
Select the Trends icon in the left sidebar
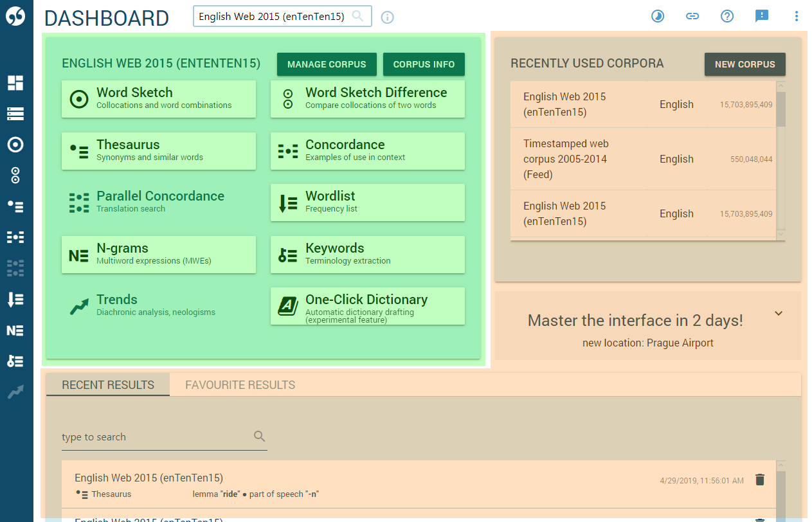click(x=15, y=392)
